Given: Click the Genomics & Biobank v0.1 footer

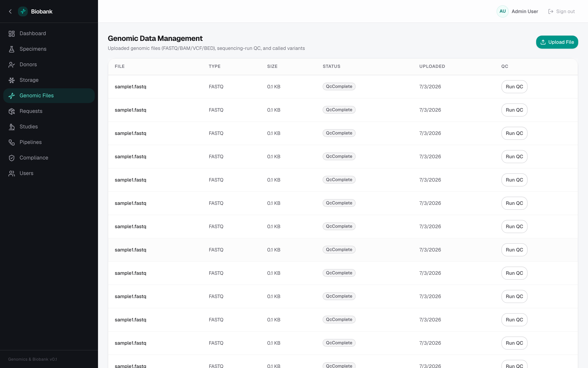Looking at the screenshot, I should [32, 359].
